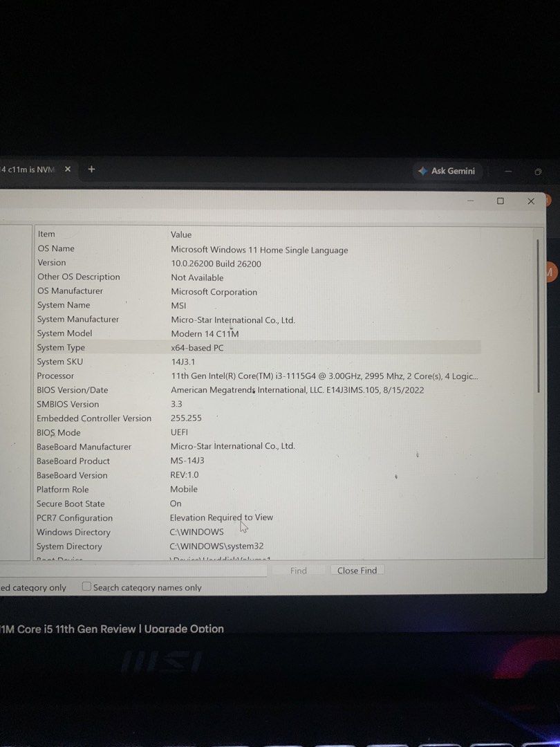Minimize the System Information window

coord(471,201)
